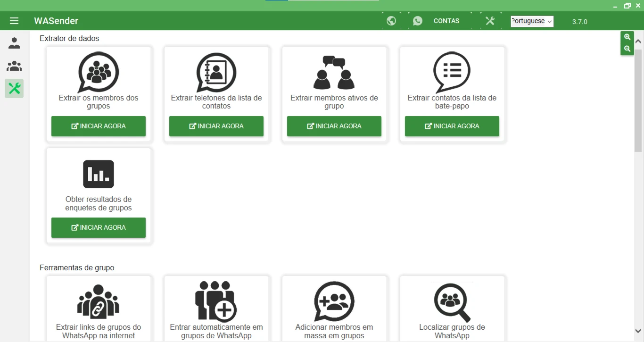Click the find WhatsApp groups icon
The height and width of the screenshot is (342, 644).
click(x=452, y=301)
